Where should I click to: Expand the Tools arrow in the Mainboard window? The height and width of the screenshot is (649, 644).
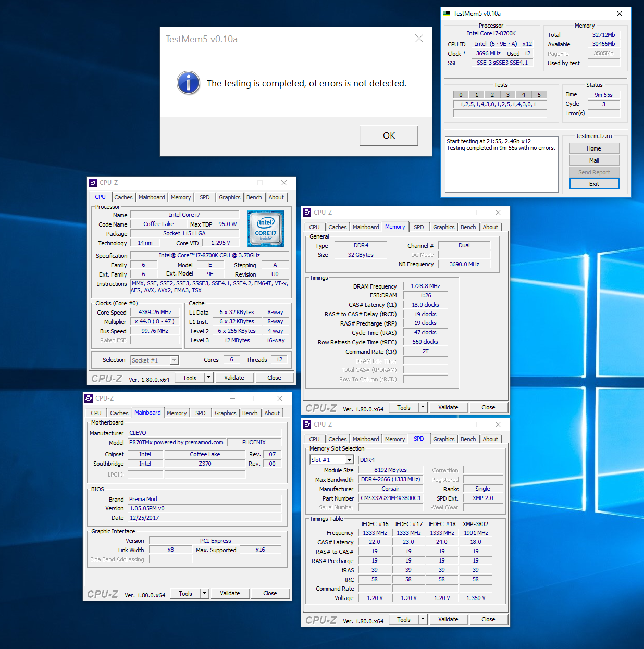click(204, 593)
